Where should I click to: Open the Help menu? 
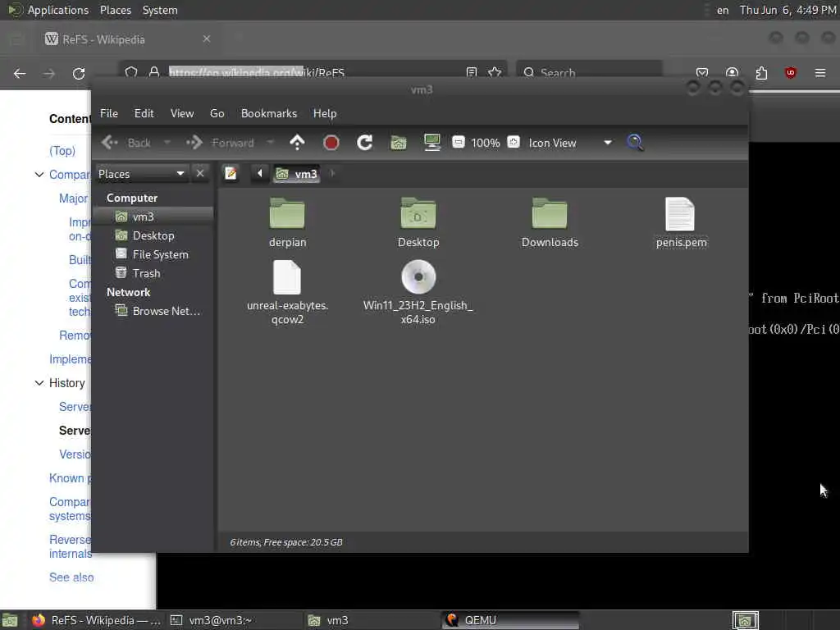pos(325,113)
